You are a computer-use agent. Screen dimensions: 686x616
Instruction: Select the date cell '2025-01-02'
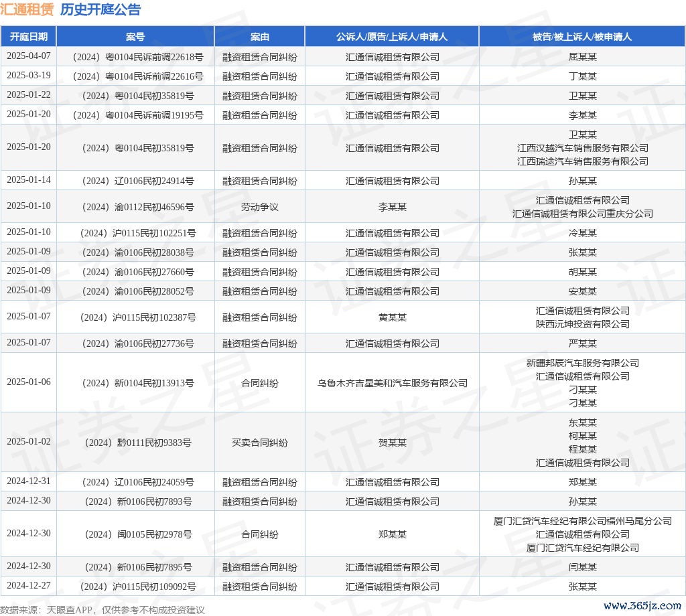(x=29, y=441)
